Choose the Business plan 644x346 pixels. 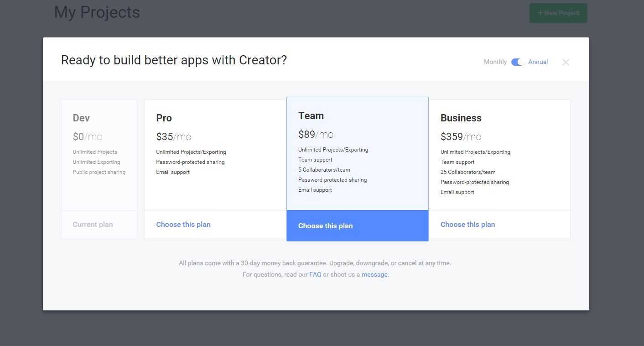point(467,225)
